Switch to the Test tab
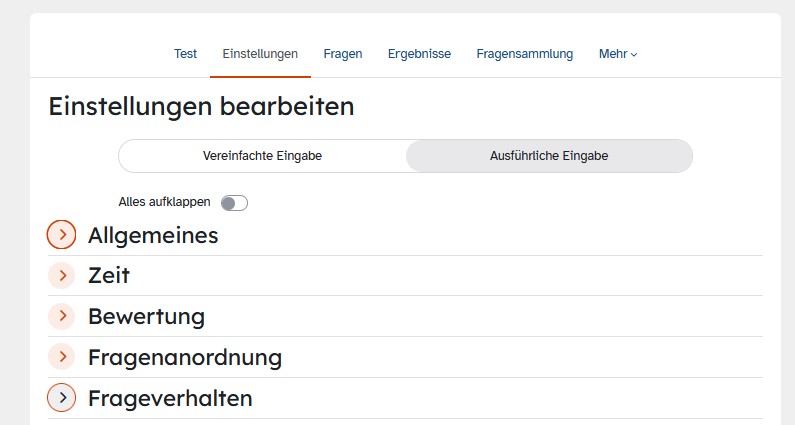Viewport: 795px width, 425px height. (x=185, y=54)
